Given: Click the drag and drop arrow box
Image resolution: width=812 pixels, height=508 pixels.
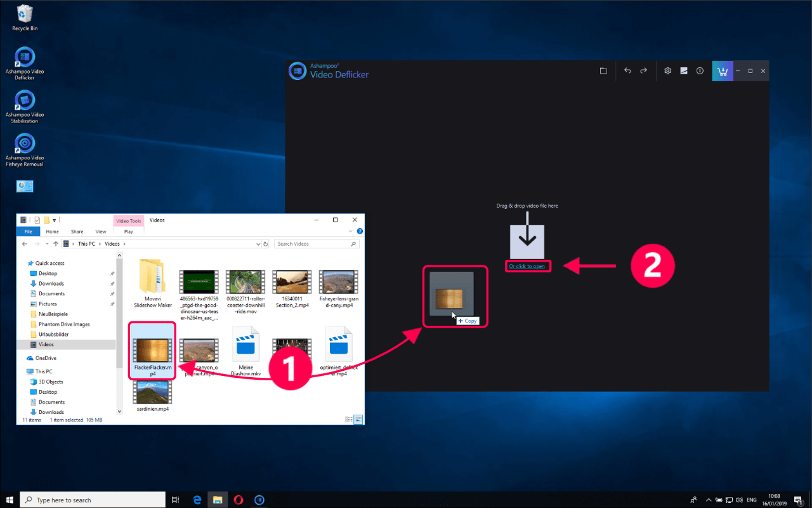Looking at the screenshot, I should [x=527, y=241].
